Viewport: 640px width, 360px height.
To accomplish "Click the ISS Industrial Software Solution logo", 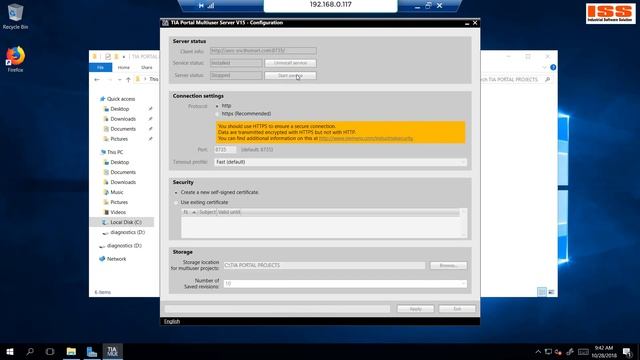I will coord(611,13).
